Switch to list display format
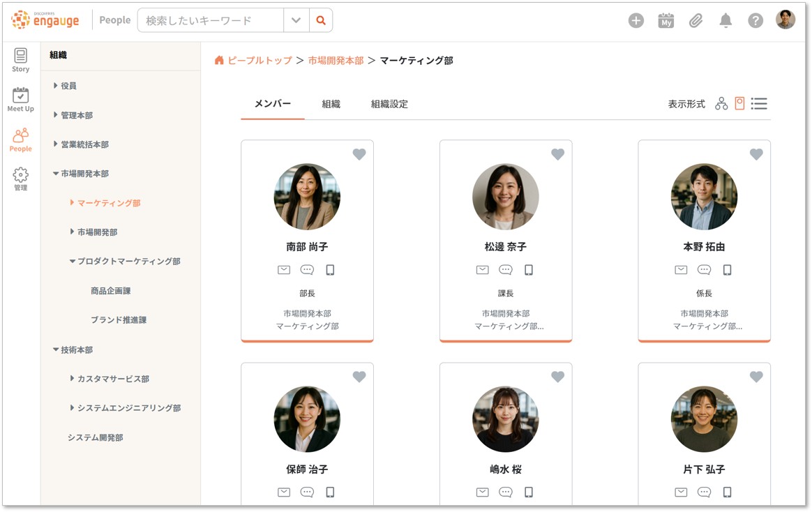 (759, 103)
